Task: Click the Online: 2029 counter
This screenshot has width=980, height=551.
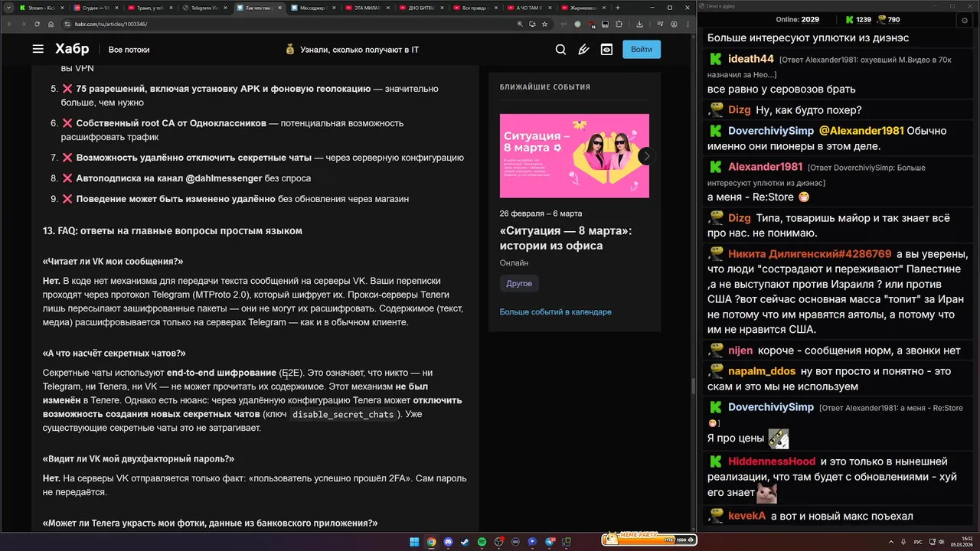Action: point(797,19)
